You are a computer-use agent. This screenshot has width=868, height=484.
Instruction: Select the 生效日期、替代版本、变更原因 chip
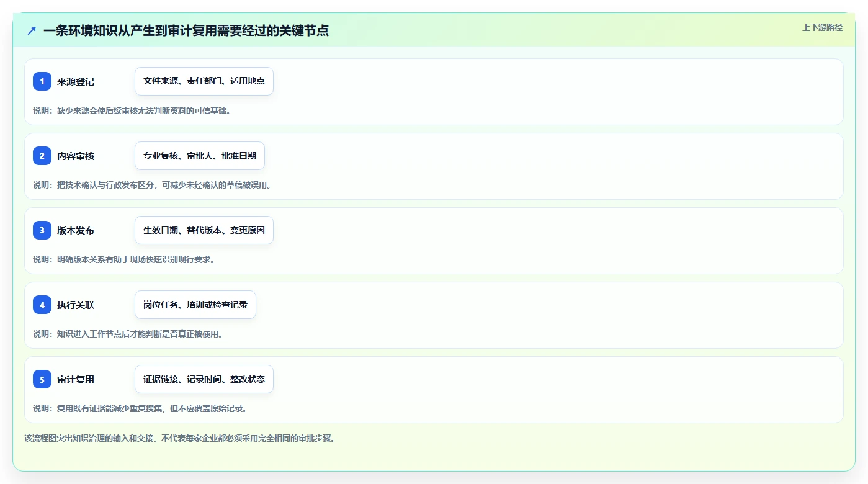coord(204,230)
